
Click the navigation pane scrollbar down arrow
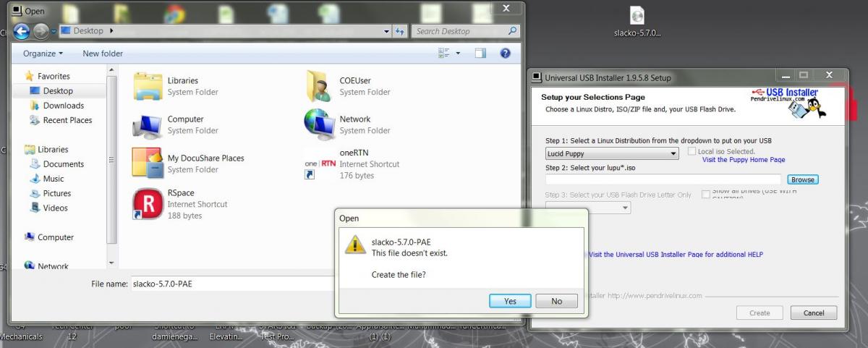tap(111, 263)
